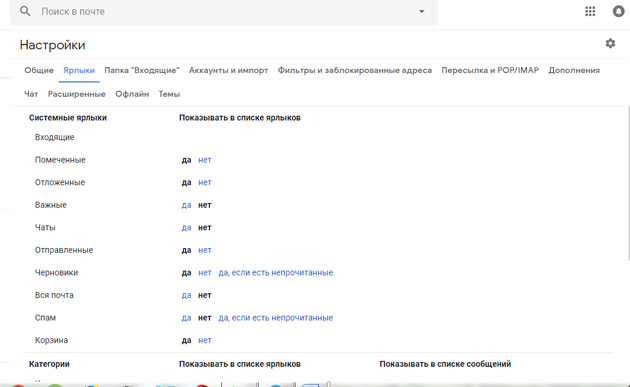The height and width of the screenshot is (387, 630).
Task: Click 'да' in the Отправленные row
Action: (186, 250)
